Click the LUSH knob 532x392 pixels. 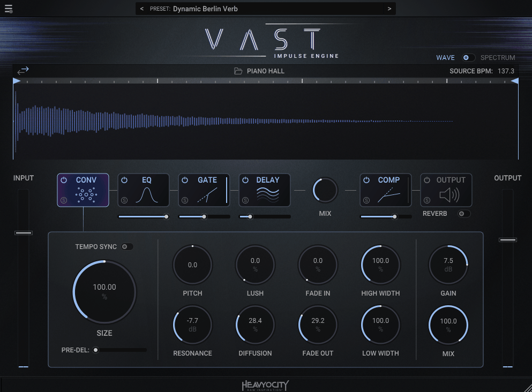255,265
